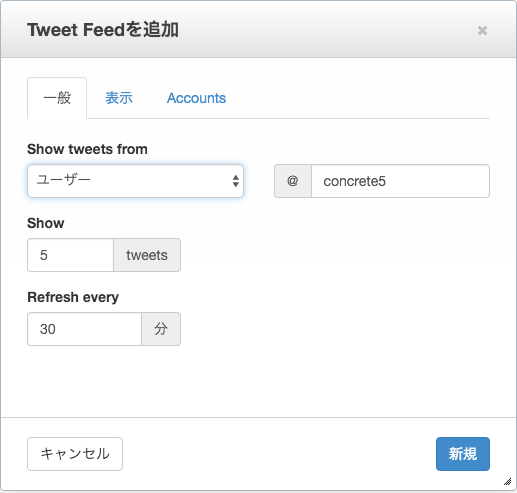The height and width of the screenshot is (493, 517).
Task: Click the @ symbol addon
Action: pyautogui.click(x=293, y=181)
